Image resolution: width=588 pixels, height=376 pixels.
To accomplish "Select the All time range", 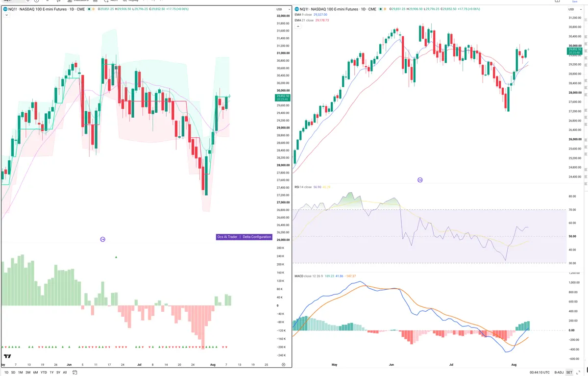I will pos(65,372).
